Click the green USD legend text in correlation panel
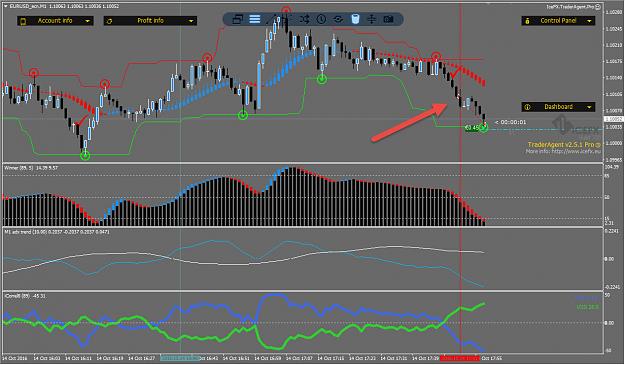The image size is (625, 365). (588, 307)
